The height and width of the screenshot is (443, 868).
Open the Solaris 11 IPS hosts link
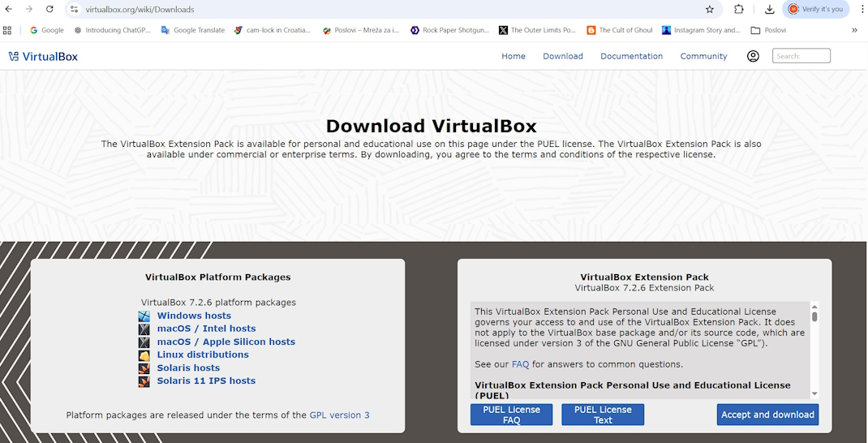click(x=207, y=381)
